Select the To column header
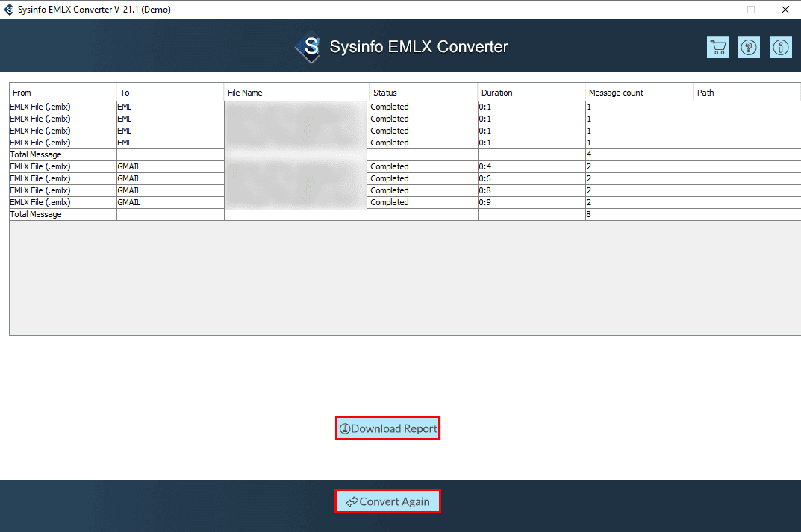This screenshot has width=801, height=532. (x=170, y=93)
